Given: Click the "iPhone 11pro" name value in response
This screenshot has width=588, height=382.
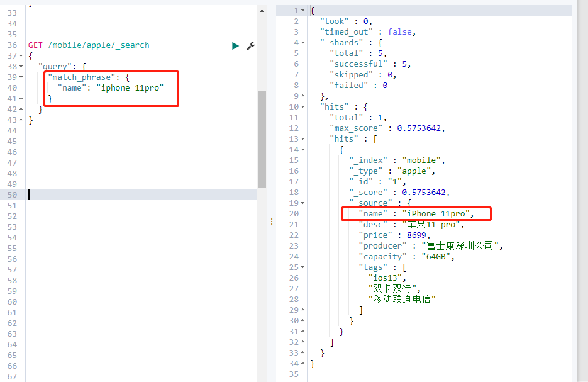Looking at the screenshot, I should coord(436,214).
